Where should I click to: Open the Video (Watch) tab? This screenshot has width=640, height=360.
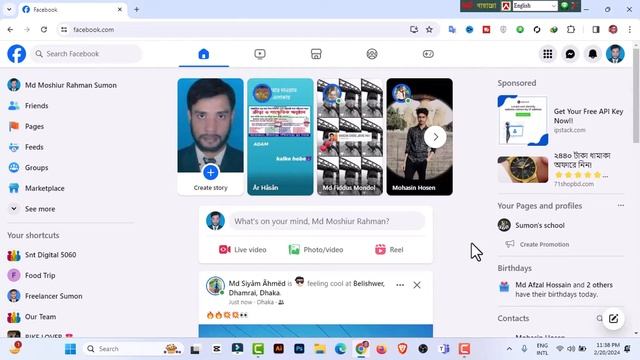point(260,54)
